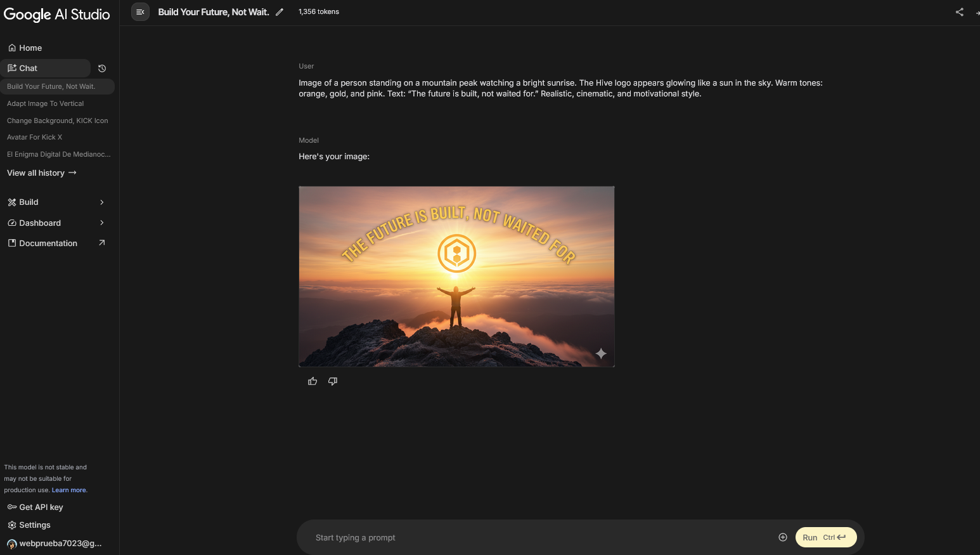Open the 'Change Background, KICK Icon' chat
This screenshot has height=555, width=980.
click(57, 121)
